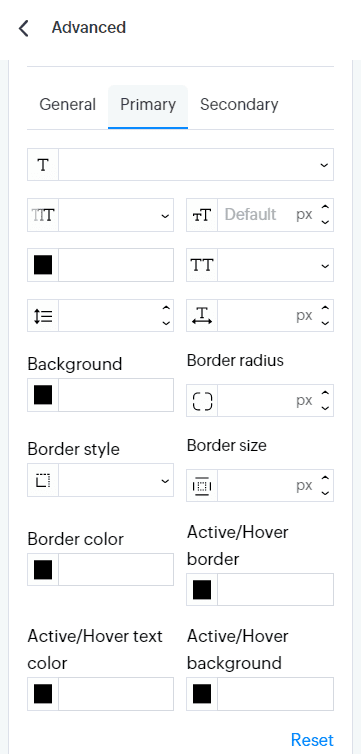Go back using the Advanced back arrow

coord(24,28)
